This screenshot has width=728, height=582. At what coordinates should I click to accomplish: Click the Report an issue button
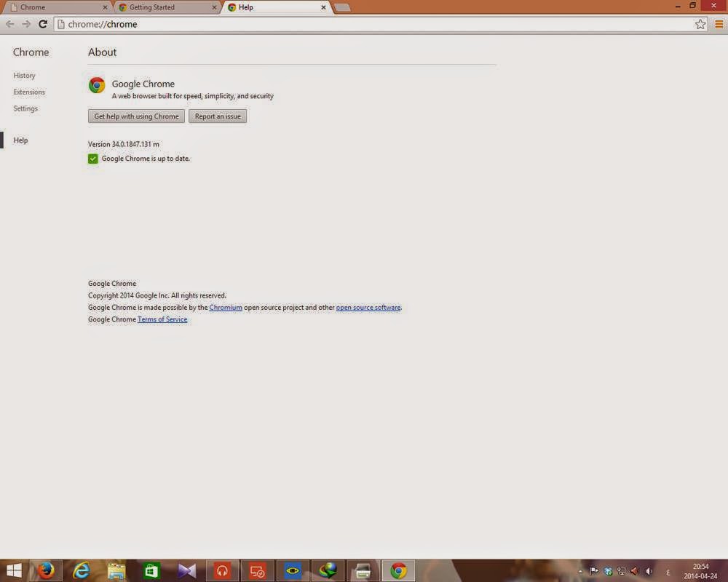point(218,116)
